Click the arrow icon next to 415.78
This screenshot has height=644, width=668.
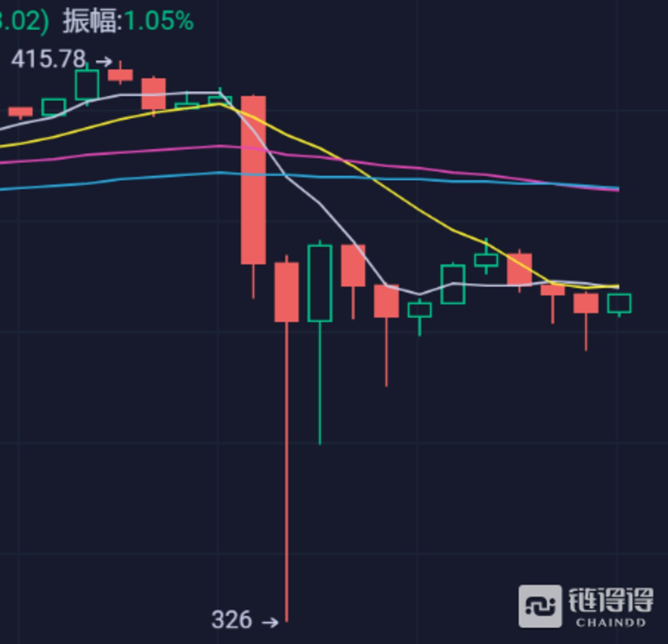click(104, 62)
